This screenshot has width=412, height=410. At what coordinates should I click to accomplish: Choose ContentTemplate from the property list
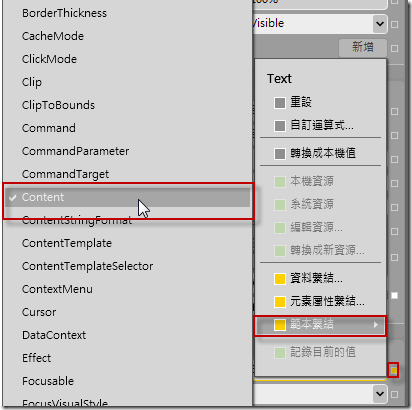67,243
